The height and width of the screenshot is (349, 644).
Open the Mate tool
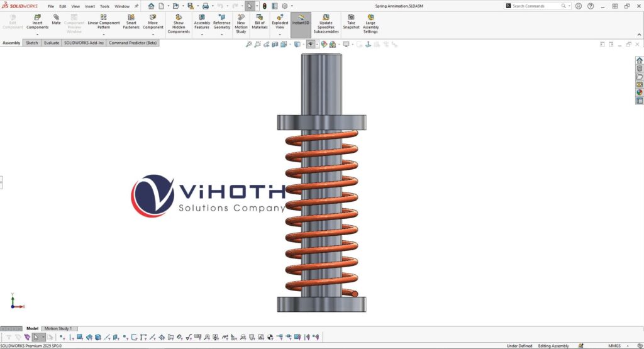coord(56,19)
